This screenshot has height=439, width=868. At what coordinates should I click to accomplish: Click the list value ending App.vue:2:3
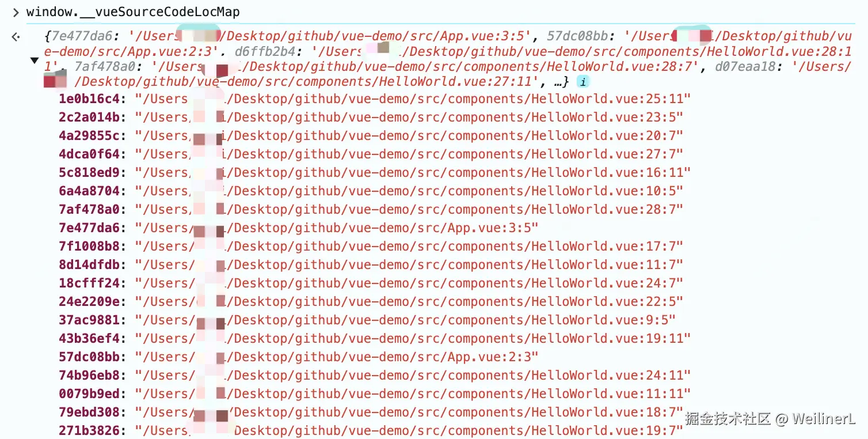(x=337, y=357)
